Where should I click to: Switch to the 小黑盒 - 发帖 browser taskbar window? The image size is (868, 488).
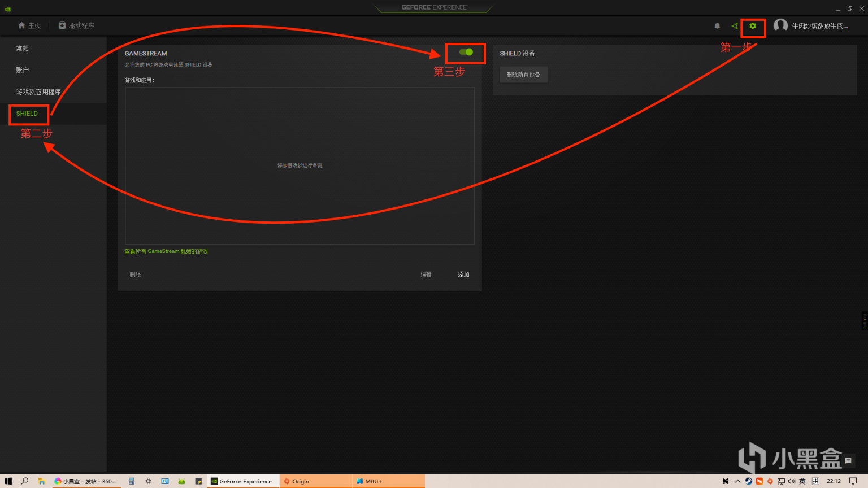(85, 481)
